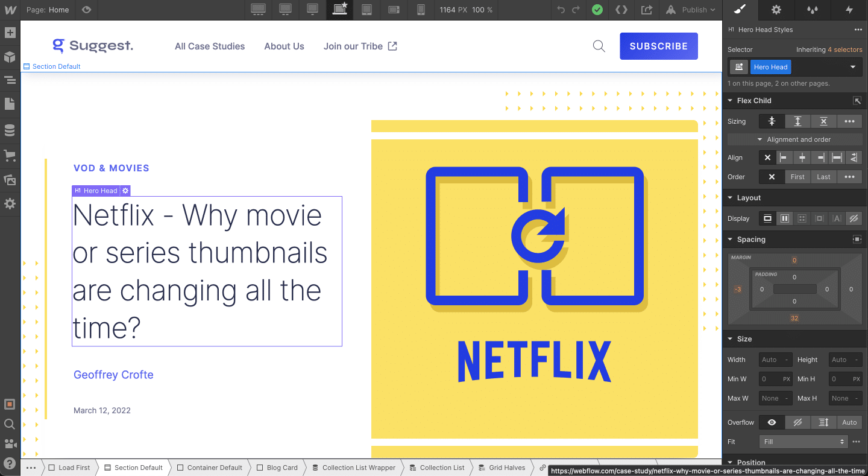Image resolution: width=868 pixels, height=476 pixels.
Task: Open the Publish dropdown
Action: (x=692, y=10)
